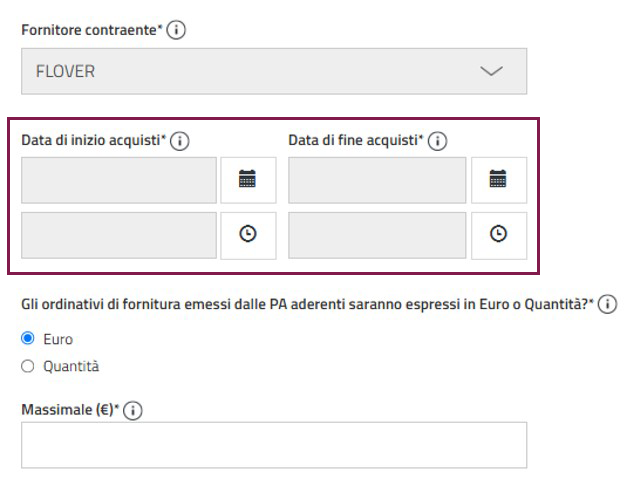The width and height of the screenshot is (642, 498).
Task: Click the Fornitore contraente label text
Action: point(91,31)
